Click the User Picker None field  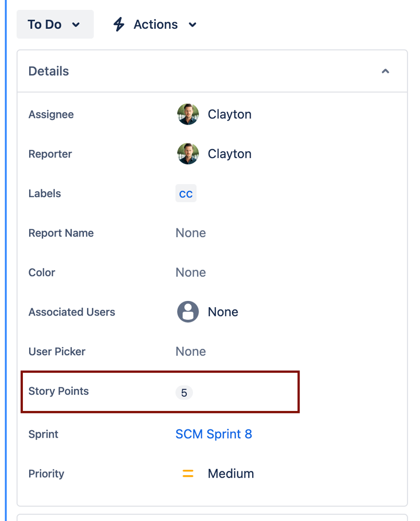191,352
